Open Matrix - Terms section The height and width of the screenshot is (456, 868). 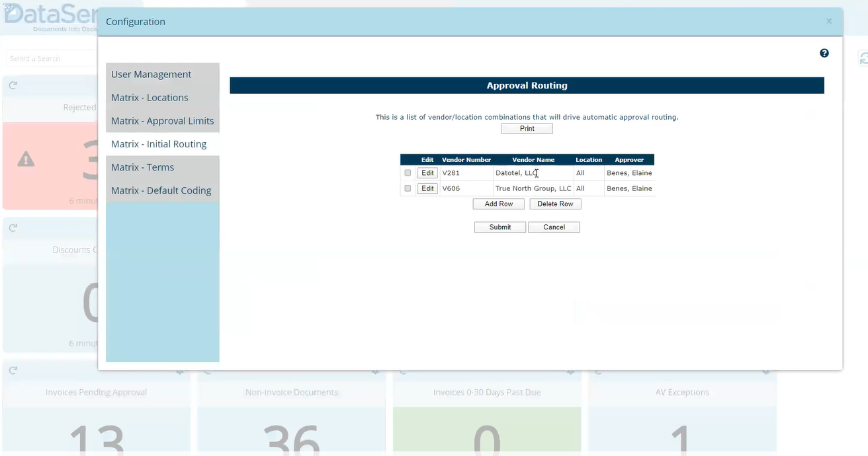click(x=143, y=167)
